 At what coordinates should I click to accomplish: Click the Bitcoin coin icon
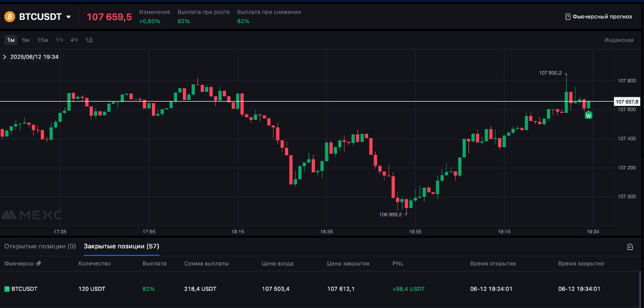(x=10, y=17)
